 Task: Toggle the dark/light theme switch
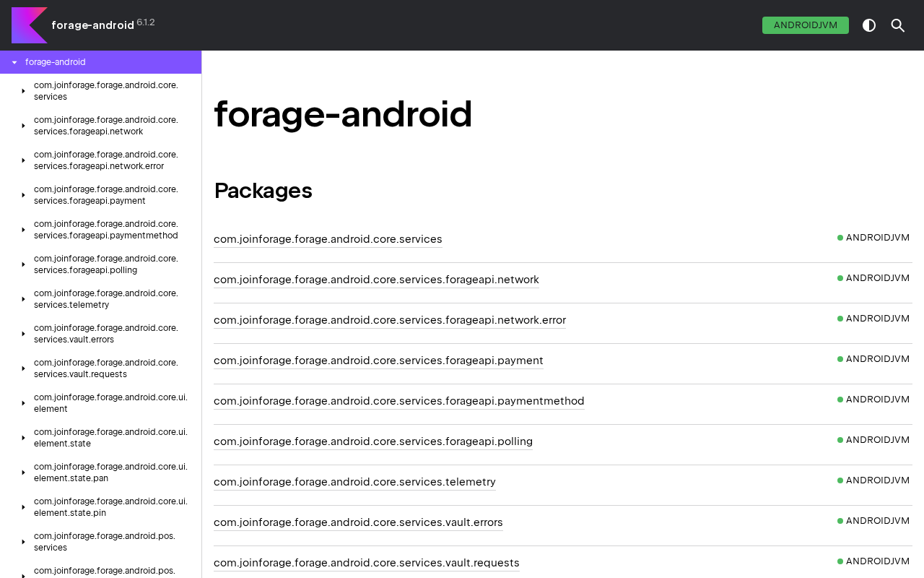(x=869, y=25)
